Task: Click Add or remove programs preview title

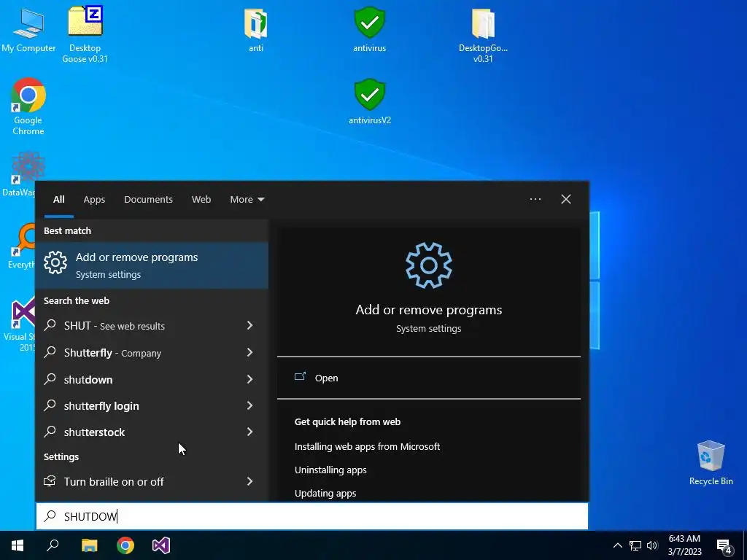Action: click(429, 310)
